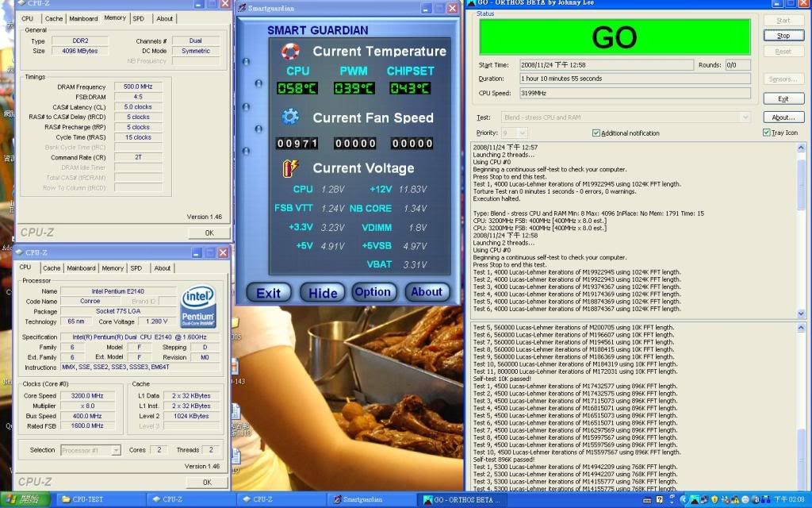This screenshot has width=812, height=508.
Task: Stop the ORTHOS stress test
Action: coord(783,36)
